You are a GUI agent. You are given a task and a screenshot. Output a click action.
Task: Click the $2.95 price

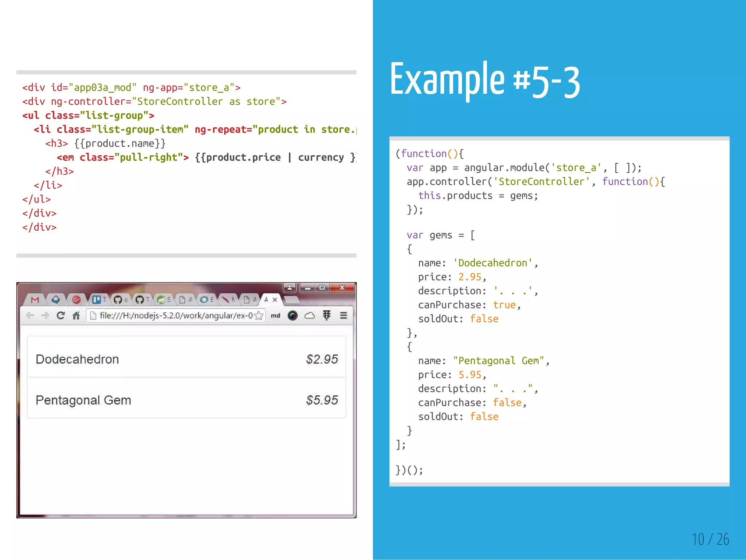(322, 359)
